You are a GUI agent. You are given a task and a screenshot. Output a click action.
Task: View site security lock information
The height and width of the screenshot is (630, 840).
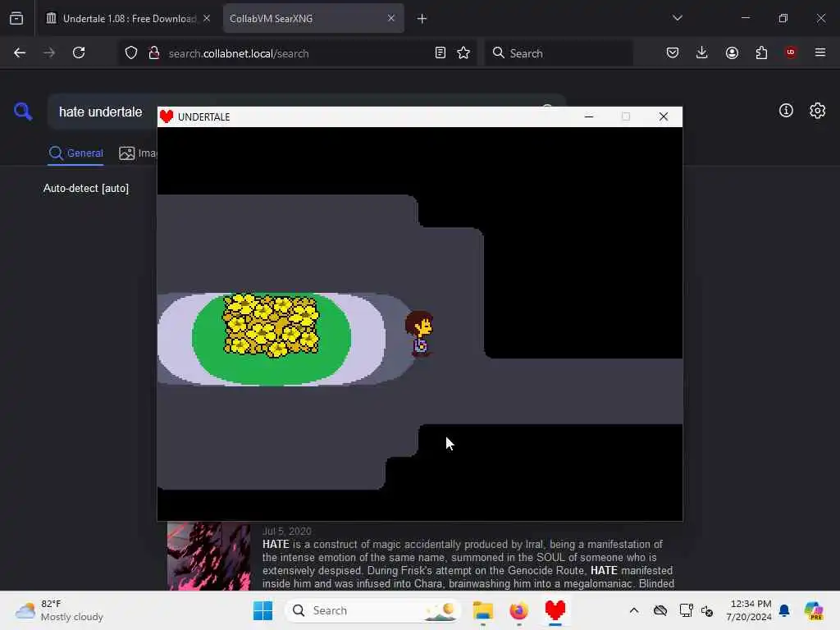tap(154, 52)
